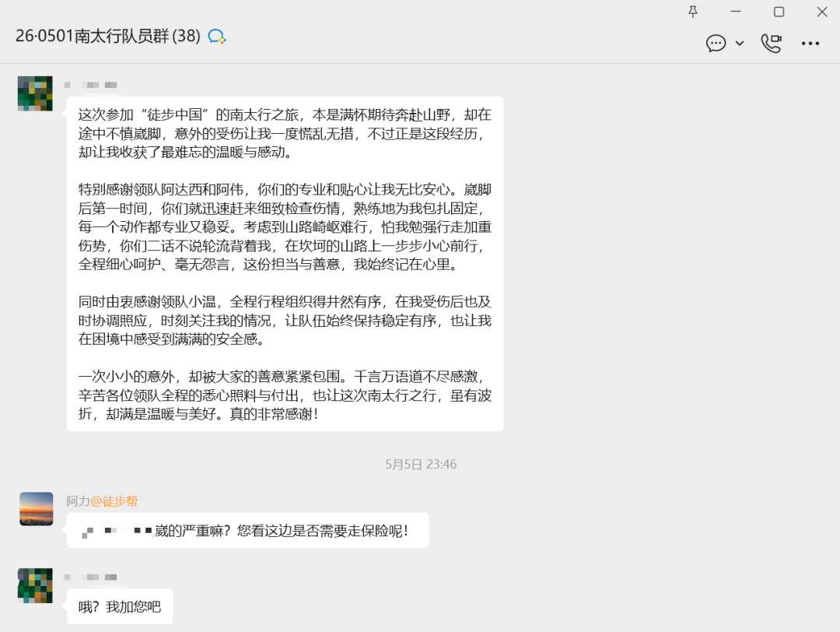Open the chat message options icon
Viewport: 840px width, 632px height.
tap(716, 43)
